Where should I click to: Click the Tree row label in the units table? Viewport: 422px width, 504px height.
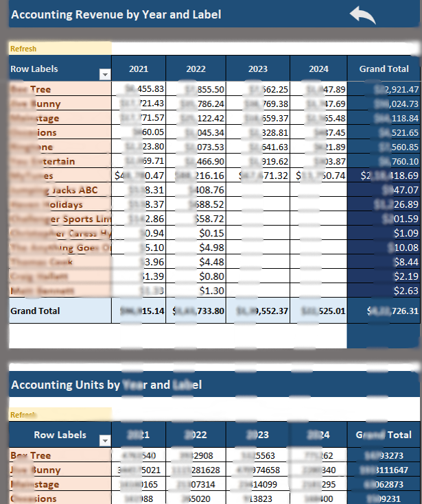tap(60, 455)
